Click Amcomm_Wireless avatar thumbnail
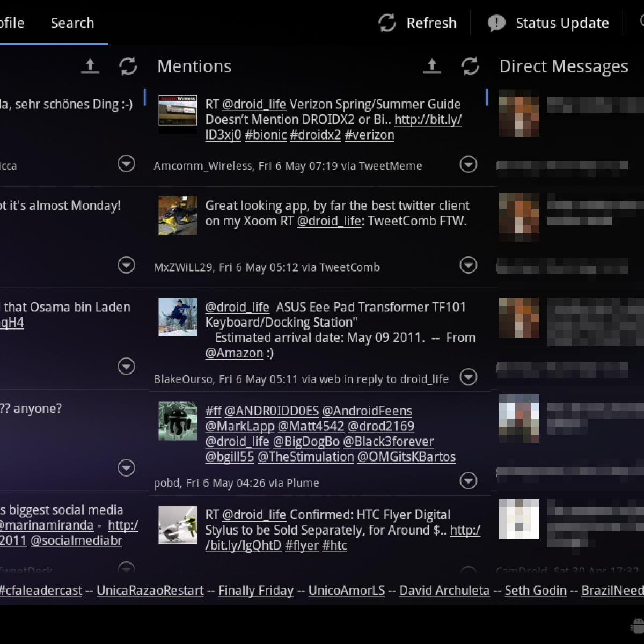Screen dimensions: 644x644 tap(178, 114)
